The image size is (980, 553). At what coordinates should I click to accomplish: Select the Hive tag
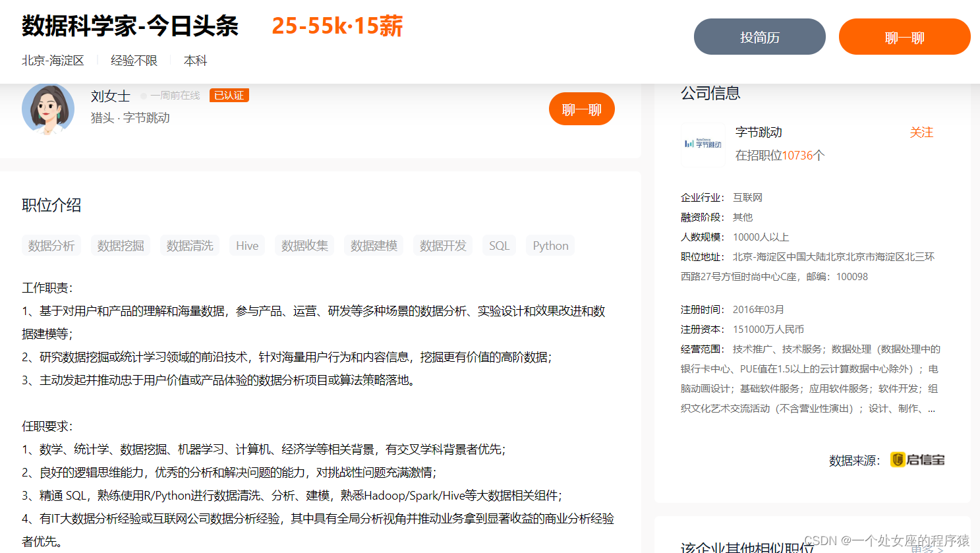247,246
